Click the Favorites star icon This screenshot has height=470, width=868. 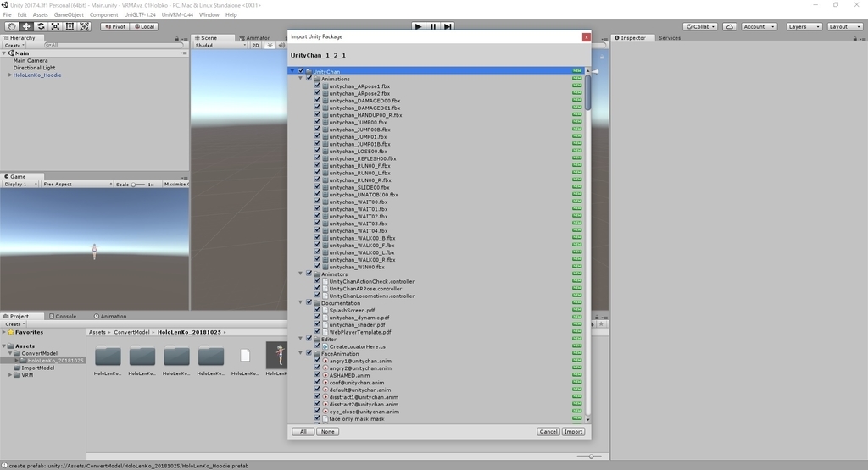coord(10,332)
